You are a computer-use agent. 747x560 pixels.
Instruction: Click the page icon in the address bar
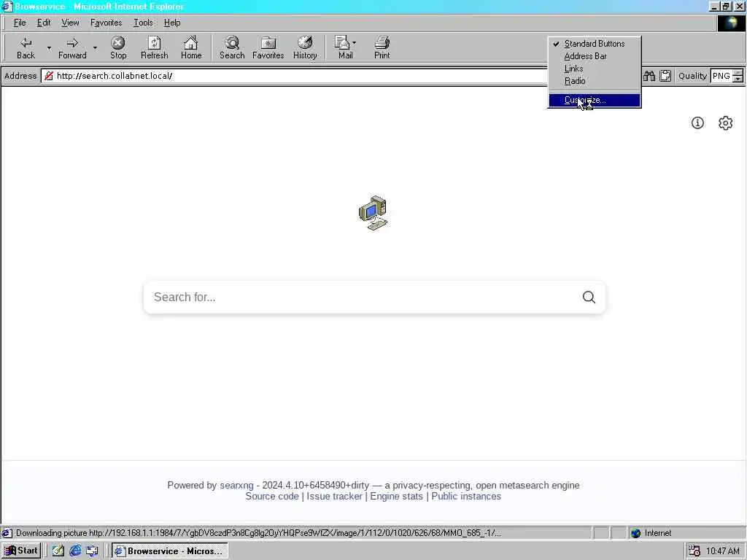(49, 76)
